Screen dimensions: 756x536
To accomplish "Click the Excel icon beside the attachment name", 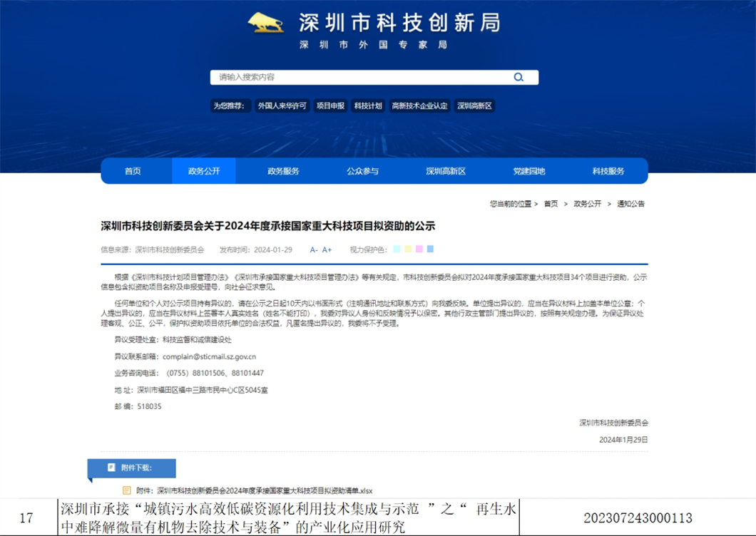I will [126, 490].
